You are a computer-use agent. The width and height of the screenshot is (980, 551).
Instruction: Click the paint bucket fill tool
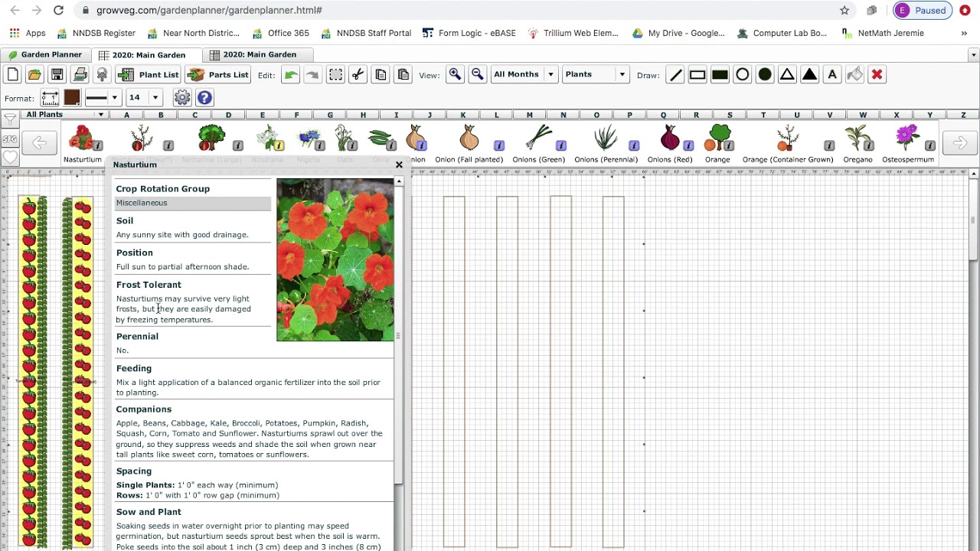point(854,74)
